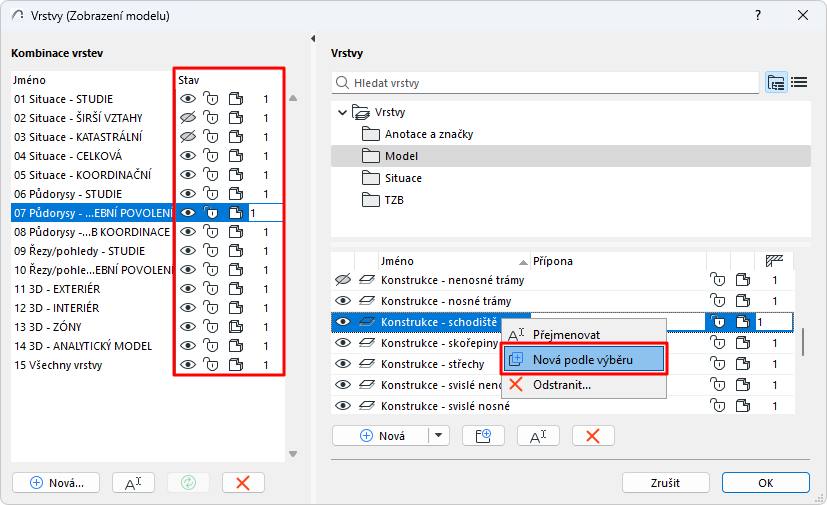827x505 pixels.
Task: Delete layer combination with red X button
Action: pyautogui.click(x=242, y=482)
